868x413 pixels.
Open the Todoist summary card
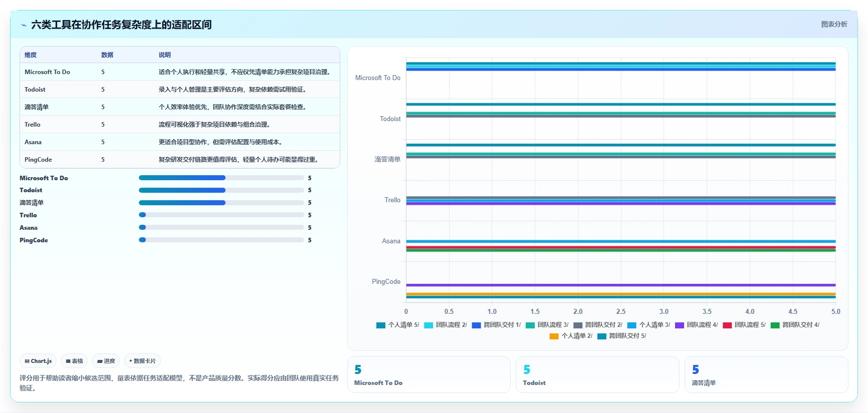(597, 374)
